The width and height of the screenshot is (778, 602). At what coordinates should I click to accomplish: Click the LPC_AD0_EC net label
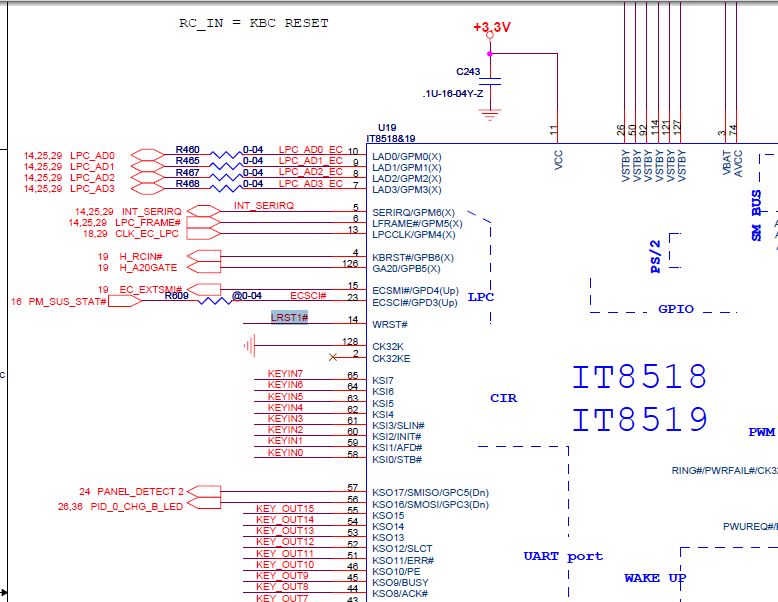[x=311, y=149]
